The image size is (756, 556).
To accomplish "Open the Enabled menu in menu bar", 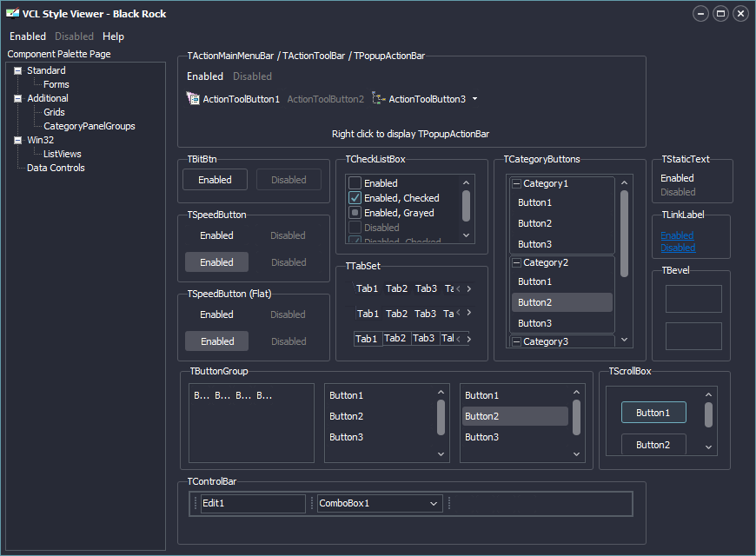I will [x=28, y=36].
